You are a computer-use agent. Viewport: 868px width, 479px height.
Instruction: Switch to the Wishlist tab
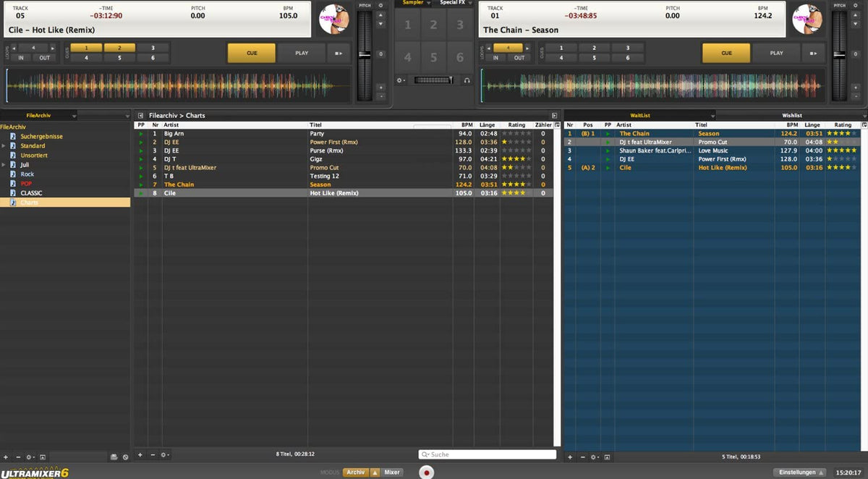pyautogui.click(x=791, y=116)
